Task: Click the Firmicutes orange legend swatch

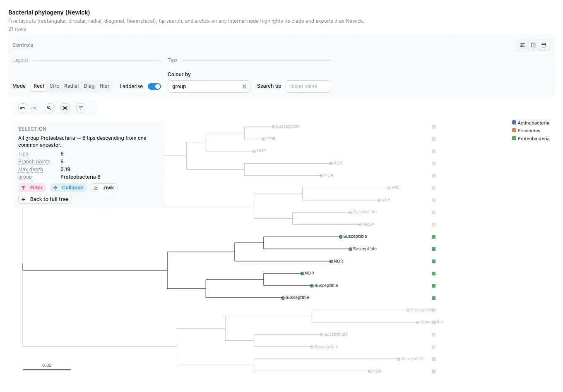Action: 514,130
